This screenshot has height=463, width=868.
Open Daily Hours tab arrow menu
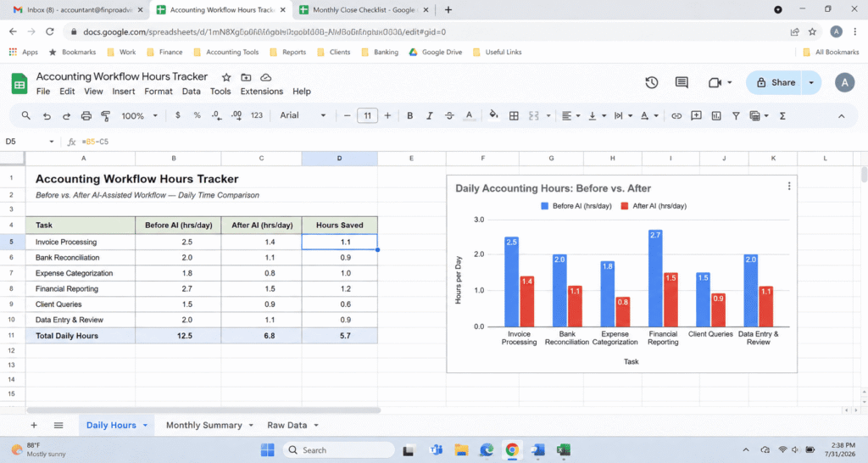145,426
